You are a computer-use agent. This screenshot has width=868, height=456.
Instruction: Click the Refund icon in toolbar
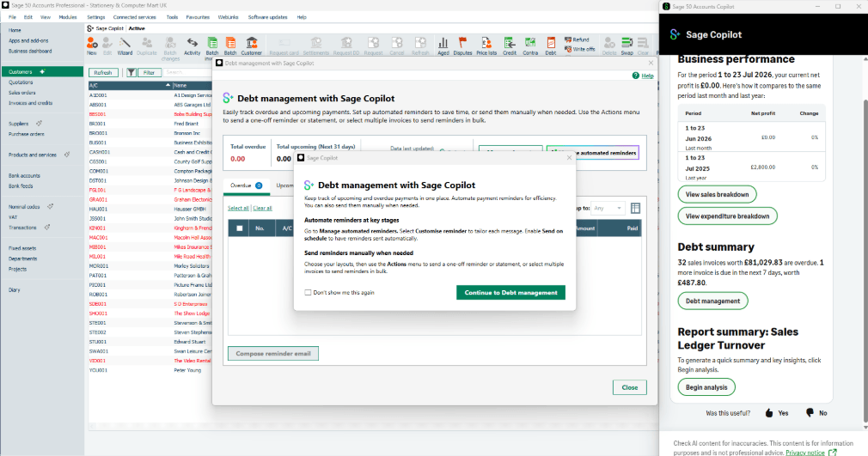tap(577, 40)
